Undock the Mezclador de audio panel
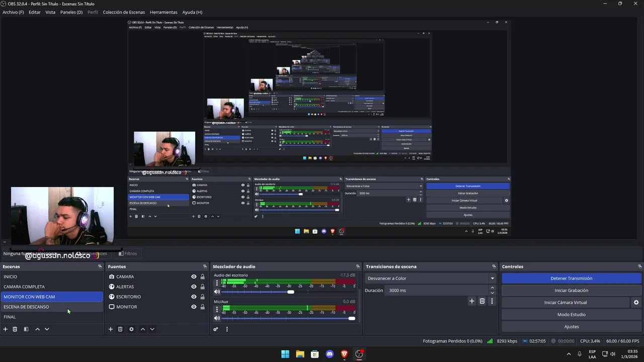The width and height of the screenshot is (644, 362). pos(358,266)
